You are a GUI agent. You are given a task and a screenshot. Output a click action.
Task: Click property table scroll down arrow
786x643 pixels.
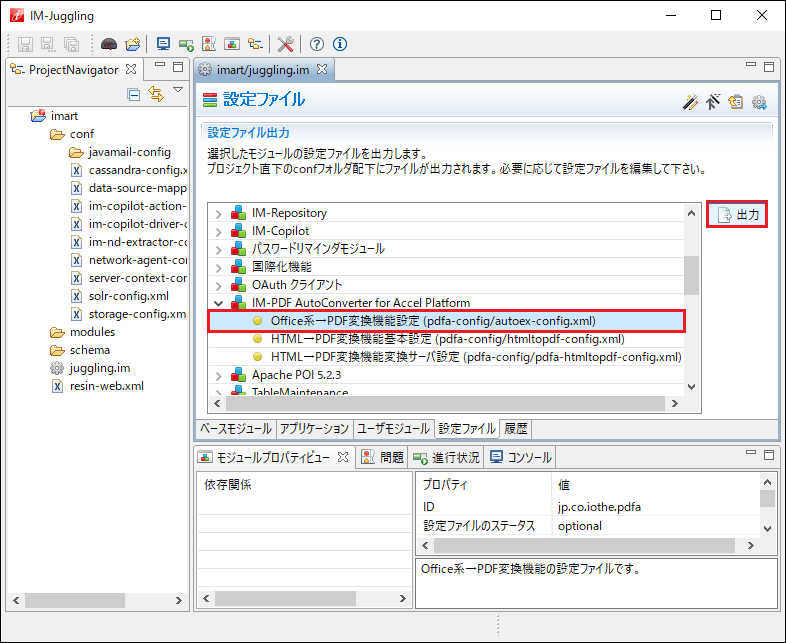(767, 528)
